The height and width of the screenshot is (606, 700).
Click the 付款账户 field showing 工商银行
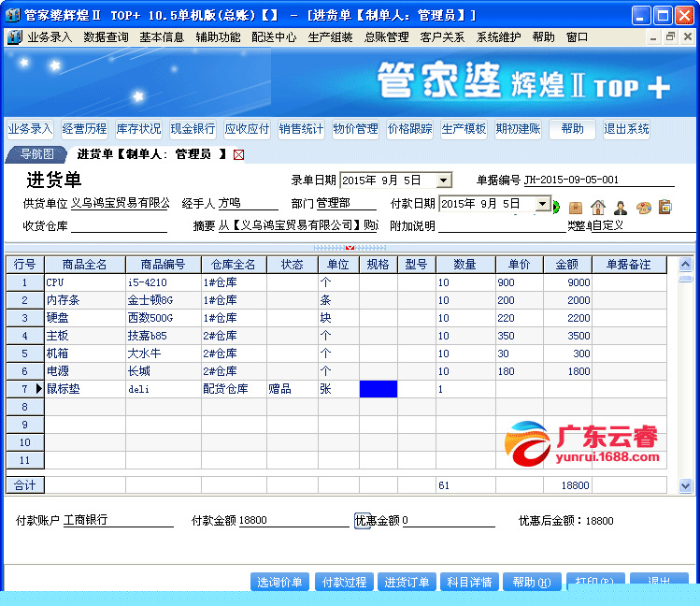[119, 520]
